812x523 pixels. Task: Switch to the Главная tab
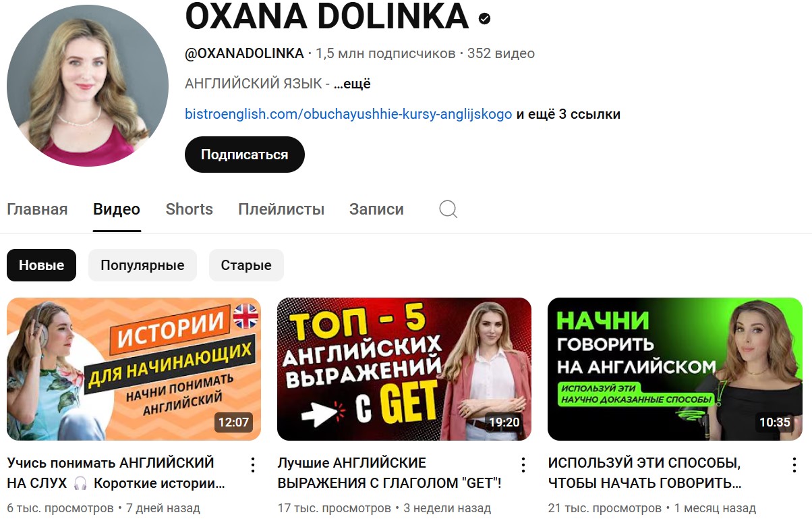click(37, 209)
